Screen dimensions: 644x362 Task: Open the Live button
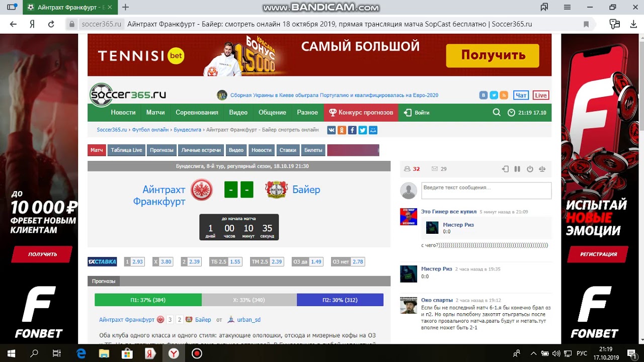click(541, 95)
